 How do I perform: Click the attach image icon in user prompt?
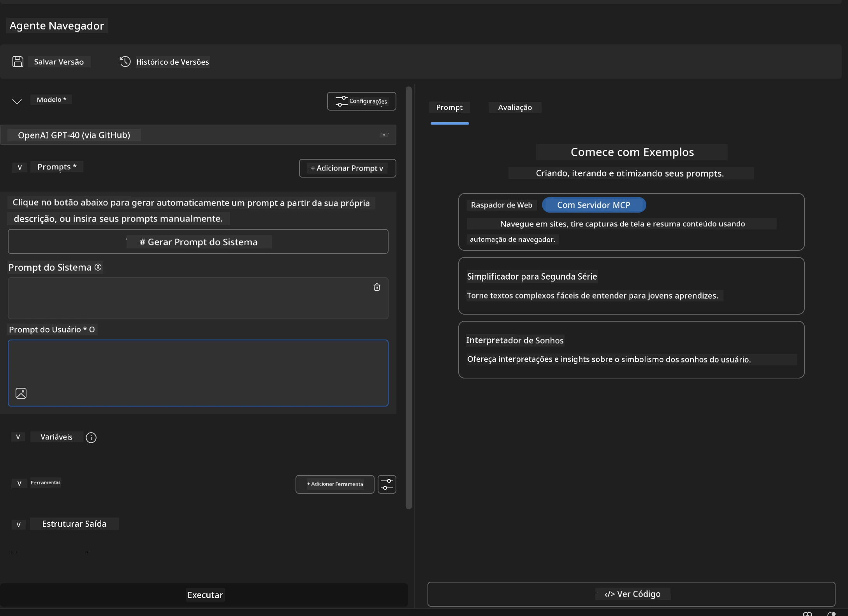click(21, 393)
